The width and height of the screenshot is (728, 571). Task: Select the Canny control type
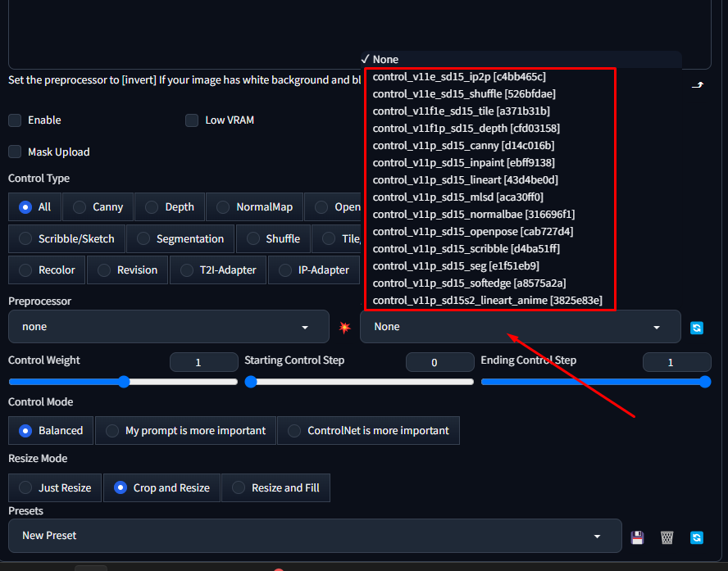pos(98,207)
